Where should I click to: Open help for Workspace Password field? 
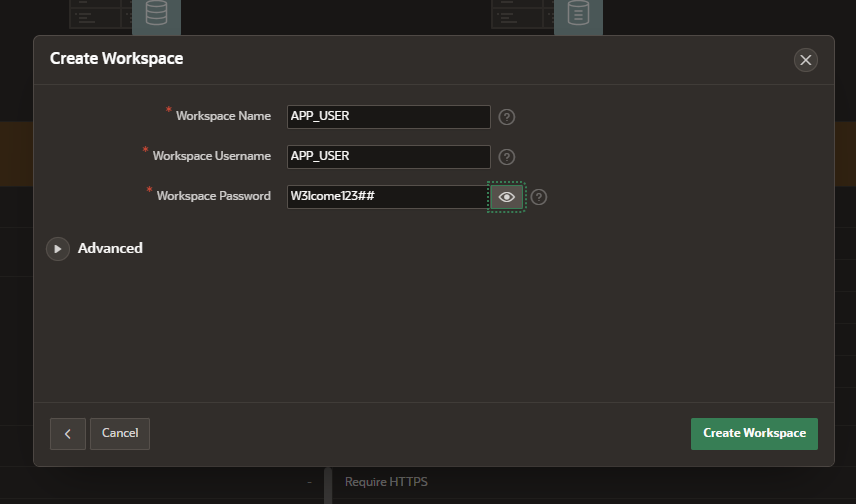tap(539, 197)
